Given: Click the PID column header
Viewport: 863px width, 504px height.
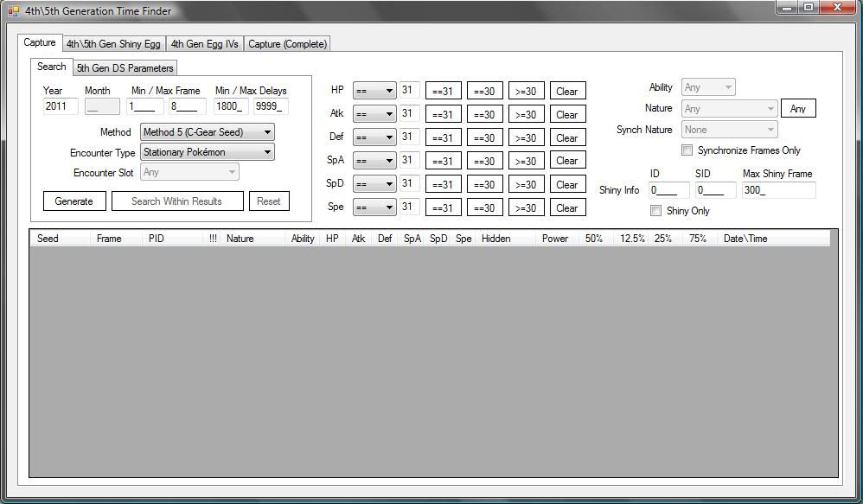Looking at the screenshot, I should point(172,239).
